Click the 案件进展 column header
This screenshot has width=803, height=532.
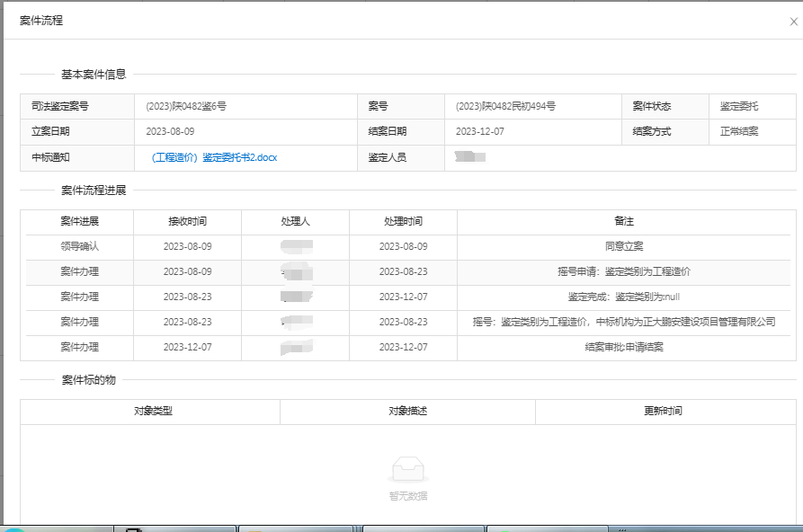coord(79,221)
